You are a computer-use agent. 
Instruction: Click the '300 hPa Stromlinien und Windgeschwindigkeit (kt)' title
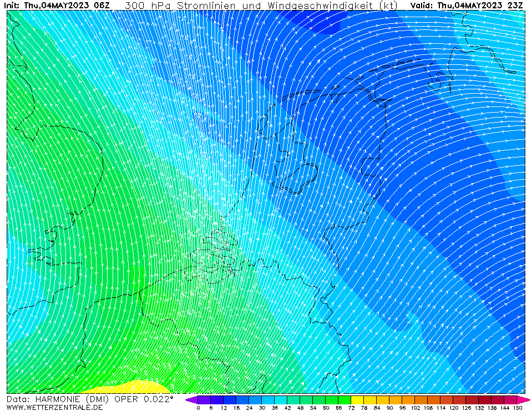coord(261,6)
